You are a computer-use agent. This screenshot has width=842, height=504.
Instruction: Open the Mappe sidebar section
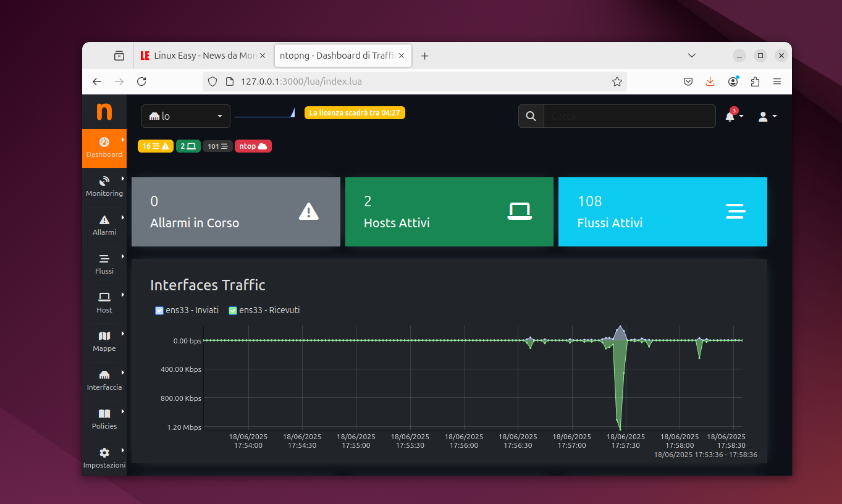click(104, 341)
